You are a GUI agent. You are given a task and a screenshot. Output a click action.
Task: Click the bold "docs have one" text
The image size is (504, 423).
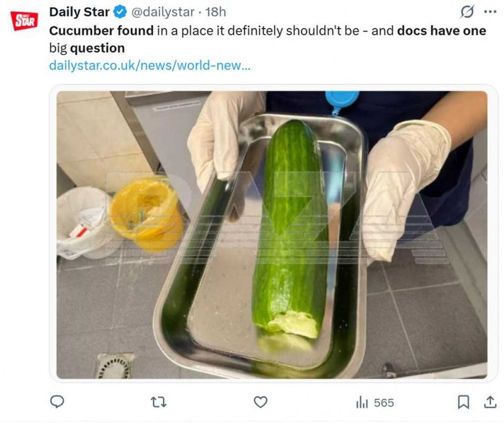click(441, 31)
